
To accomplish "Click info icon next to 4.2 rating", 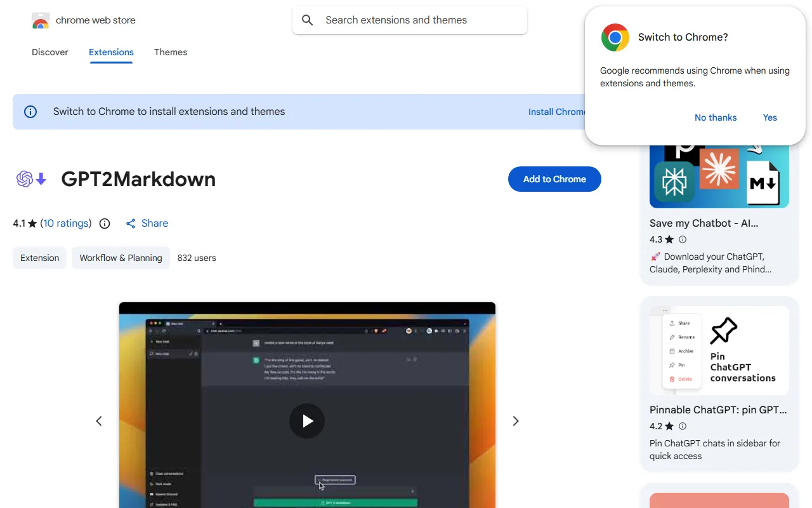I will pyautogui.click(x=683, y=426).
